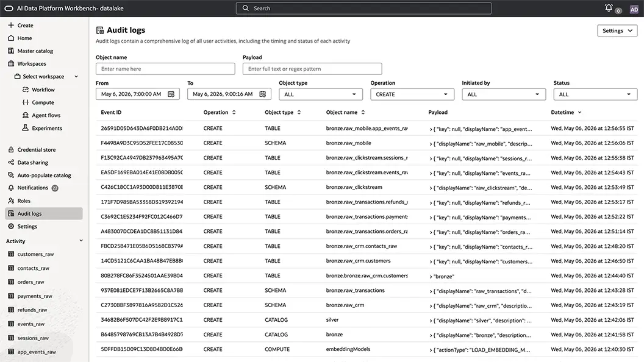Screen dimensions: 644x362
Task: Open events_raw from Activity list
Action: coord(31,324)
